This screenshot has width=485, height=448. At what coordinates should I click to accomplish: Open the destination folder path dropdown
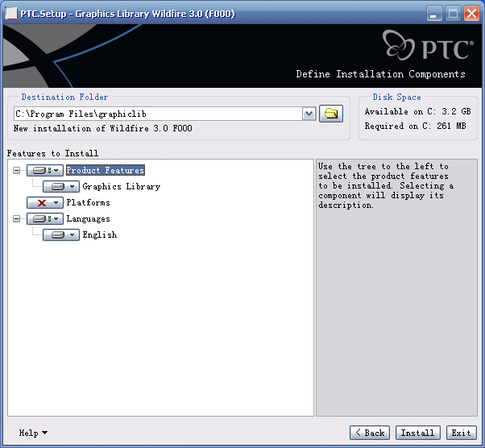click(x=309, y=114)
